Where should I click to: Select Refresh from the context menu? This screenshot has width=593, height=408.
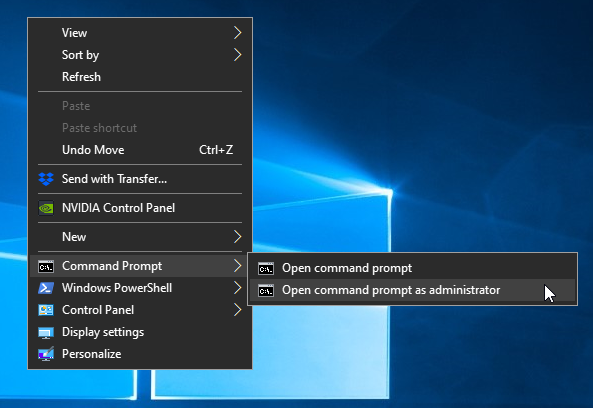click(x=140, y=77)
